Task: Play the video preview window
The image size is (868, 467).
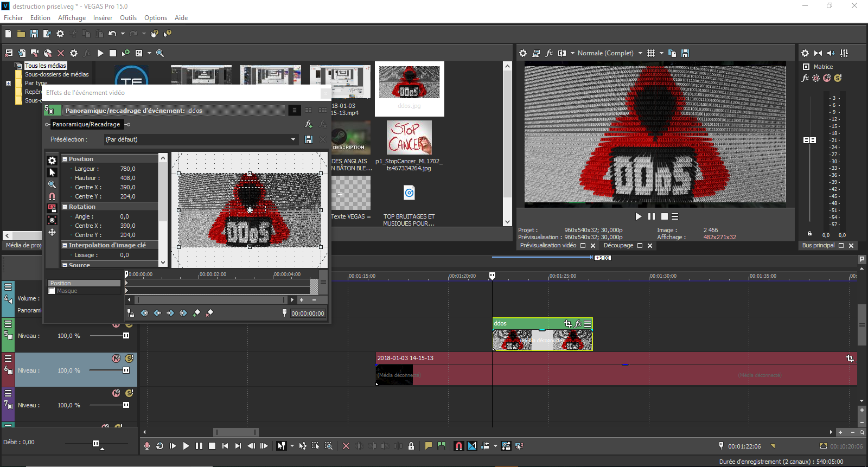Action: 639,216
